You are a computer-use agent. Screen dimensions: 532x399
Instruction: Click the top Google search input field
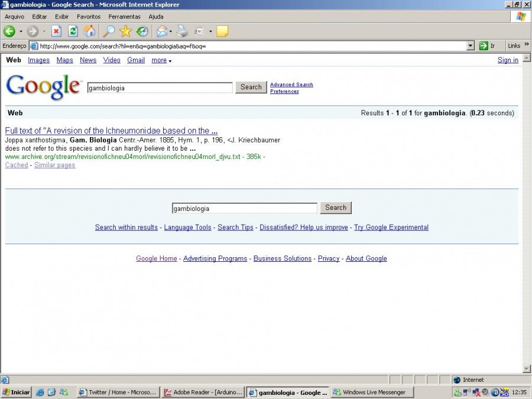pyautogui.click(x=160, y=88)
